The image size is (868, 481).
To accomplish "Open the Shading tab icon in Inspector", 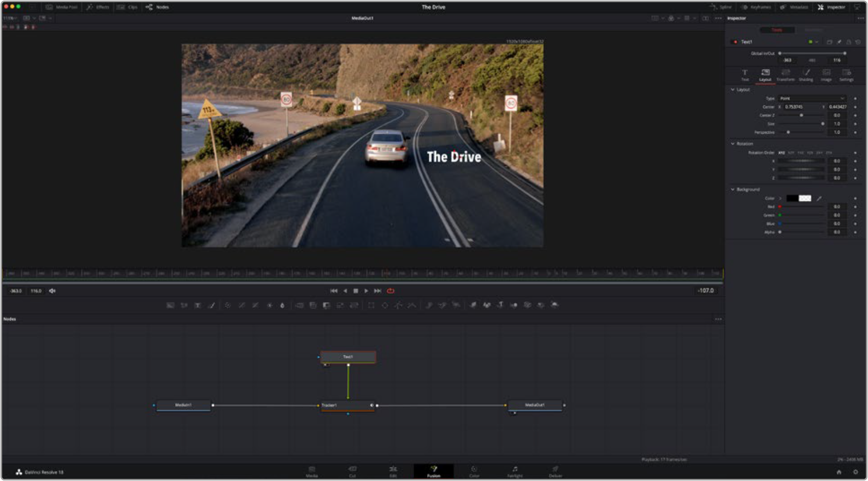I will [x=806, y=75].
